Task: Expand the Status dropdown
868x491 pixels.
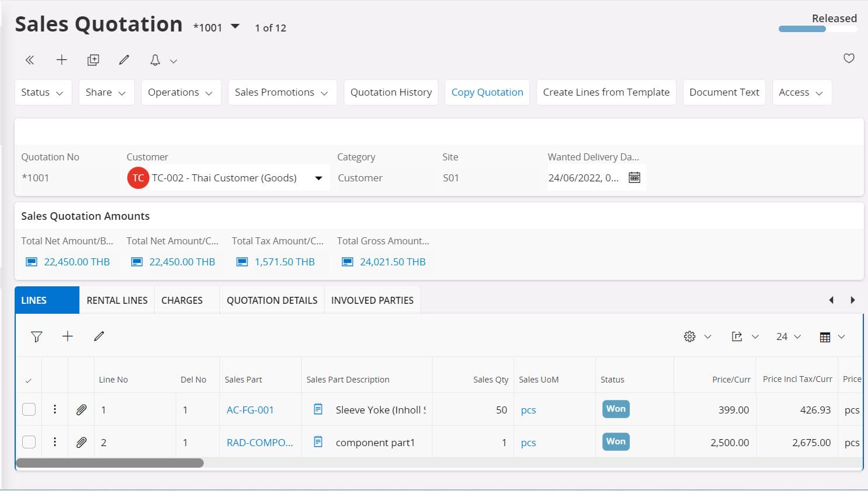Action: [x=43, y=93]
